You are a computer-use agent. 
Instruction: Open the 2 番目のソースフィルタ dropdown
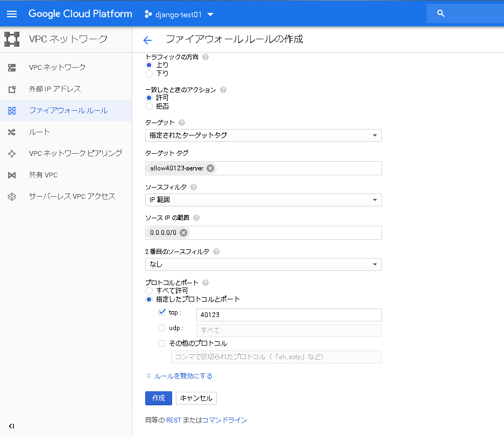click(x=263, y=264)
